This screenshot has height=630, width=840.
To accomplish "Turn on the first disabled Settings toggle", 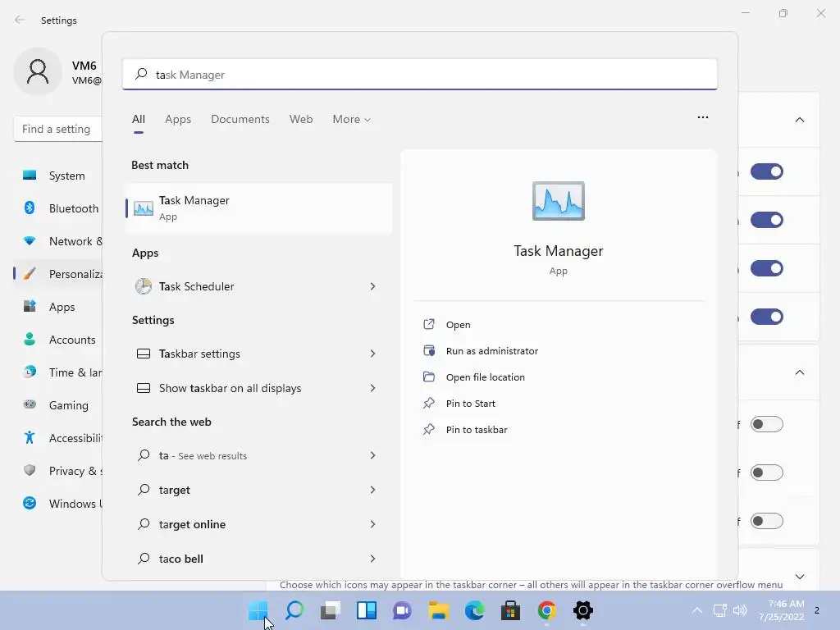I will (x=767, y=424).
